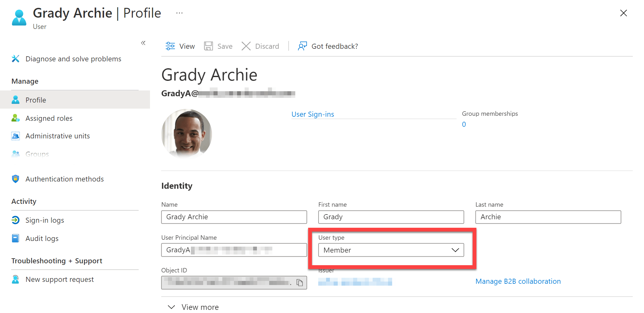Click Troubleshooting + Support header
This screenshot has height=313, width=644.
(57, 261)
